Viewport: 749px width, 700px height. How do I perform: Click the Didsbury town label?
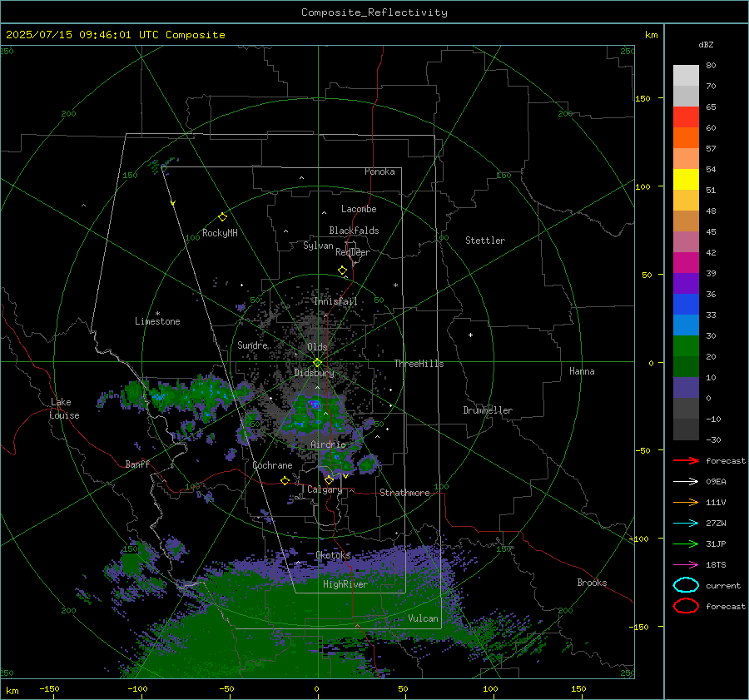(314, 373)
